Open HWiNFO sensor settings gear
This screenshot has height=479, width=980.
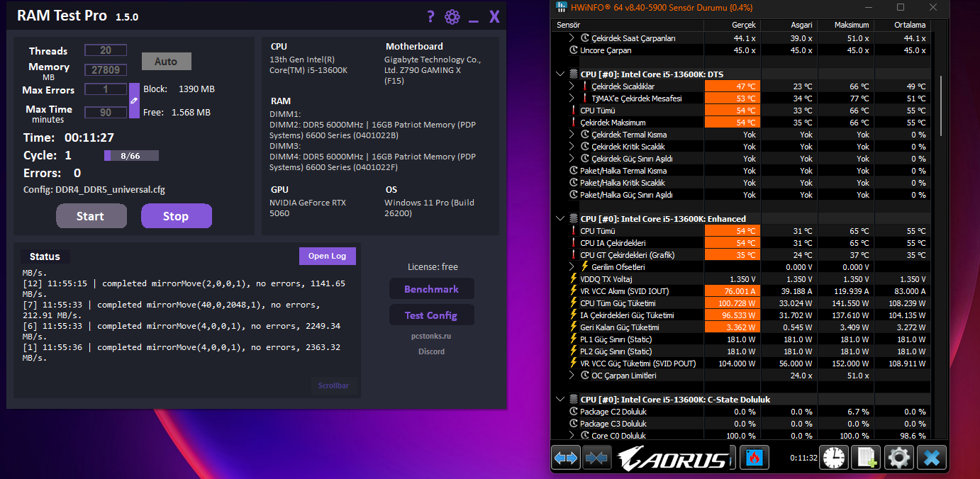point(899,458)
